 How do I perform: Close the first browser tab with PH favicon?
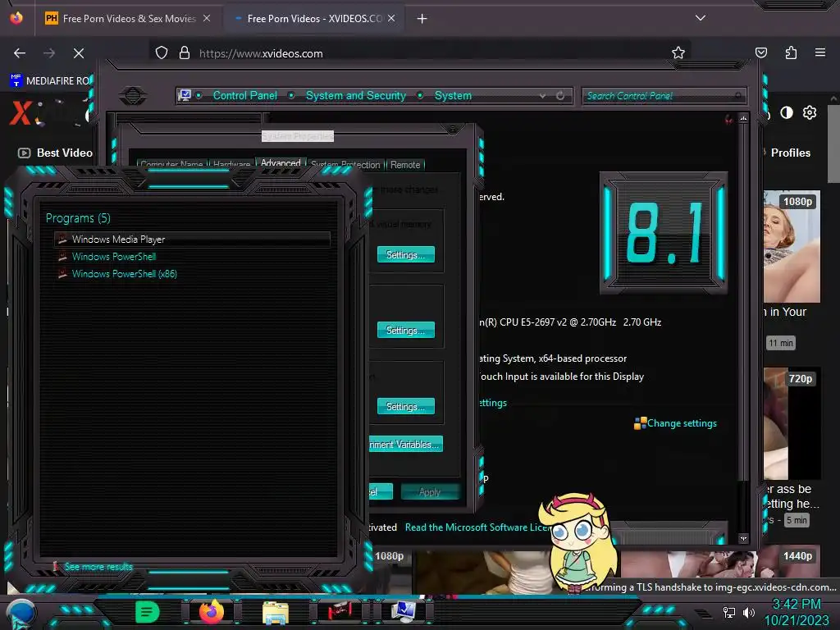(206, 18)
